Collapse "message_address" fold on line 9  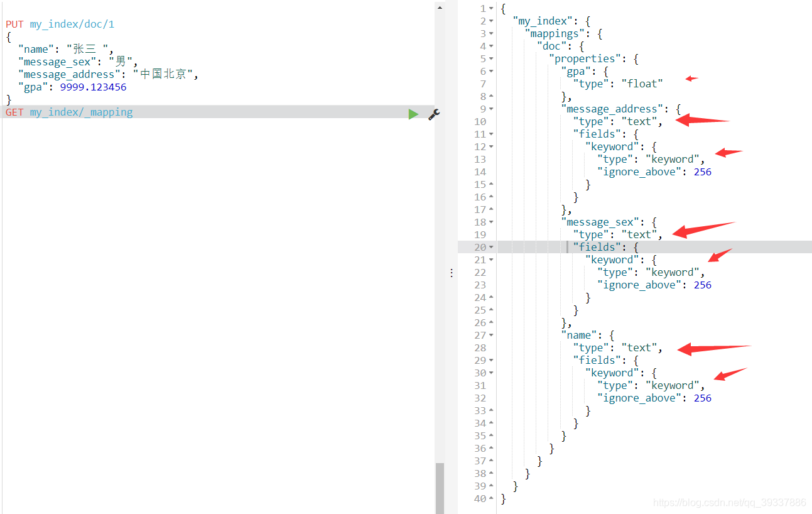(491, 109)
